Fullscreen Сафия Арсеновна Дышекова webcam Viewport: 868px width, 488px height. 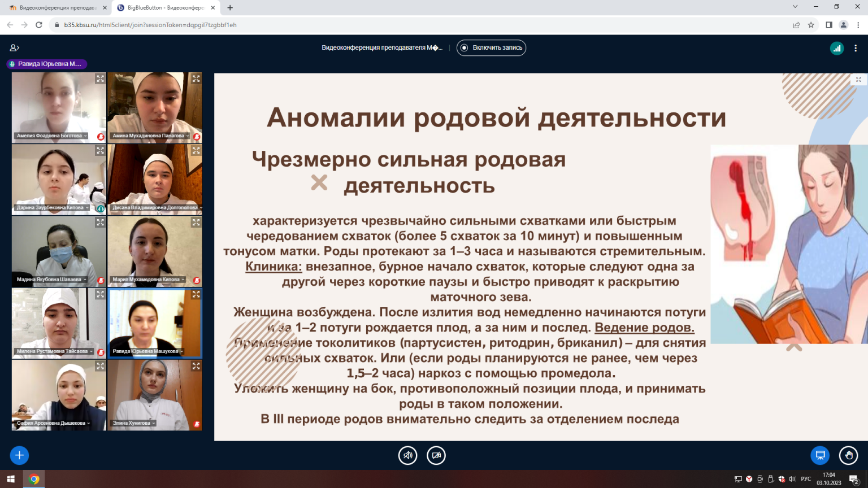[x=100, y=366]
